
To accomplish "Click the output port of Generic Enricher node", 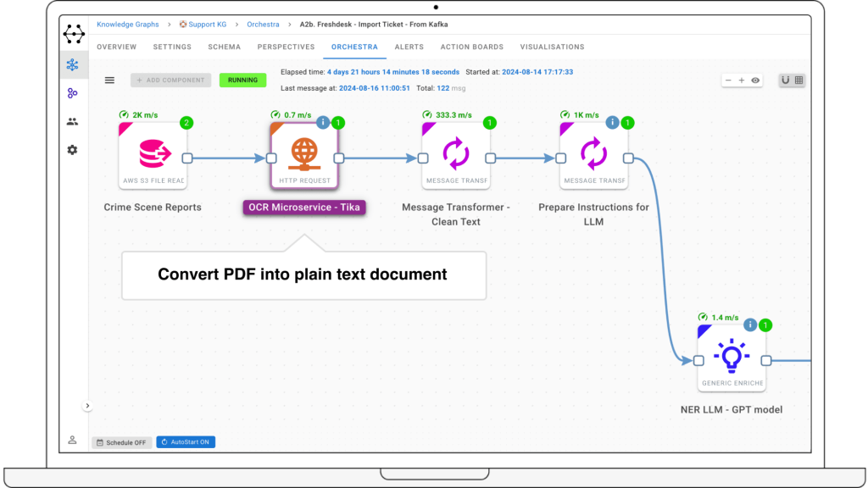I will pos(766,361).
